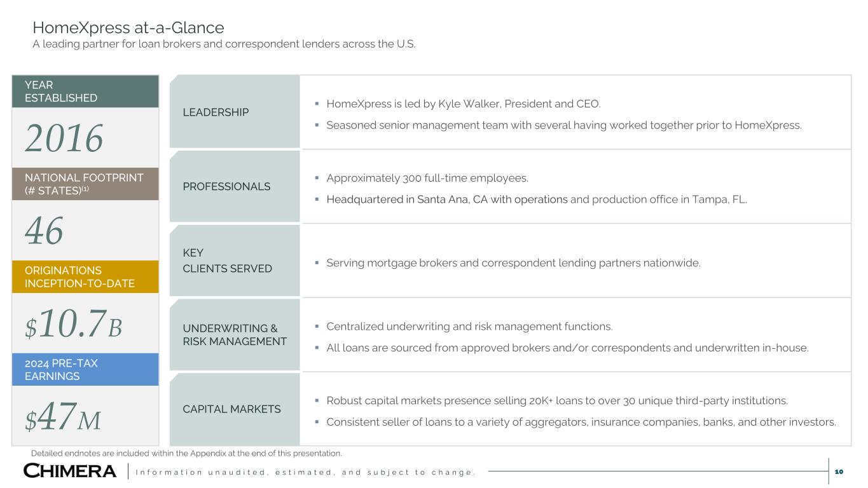The image size is (868, 488).
Task: Click the National Footprint header
Action: pyautogui.click(x=85, y=184)
